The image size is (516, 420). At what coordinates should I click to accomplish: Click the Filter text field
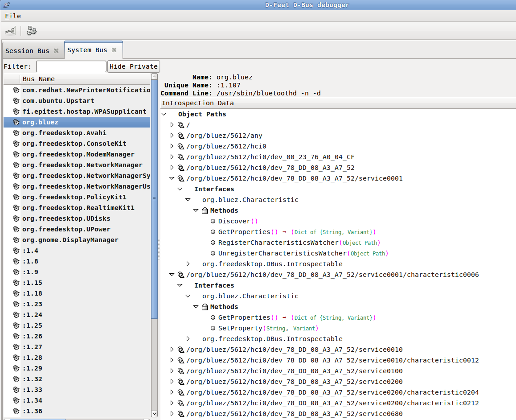(x=71, y=66)
